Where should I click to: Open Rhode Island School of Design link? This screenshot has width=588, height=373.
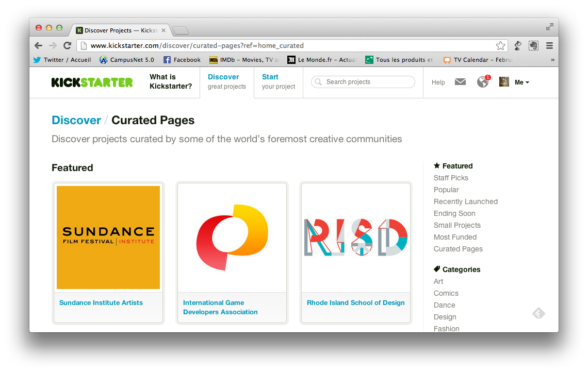[355, 302]
